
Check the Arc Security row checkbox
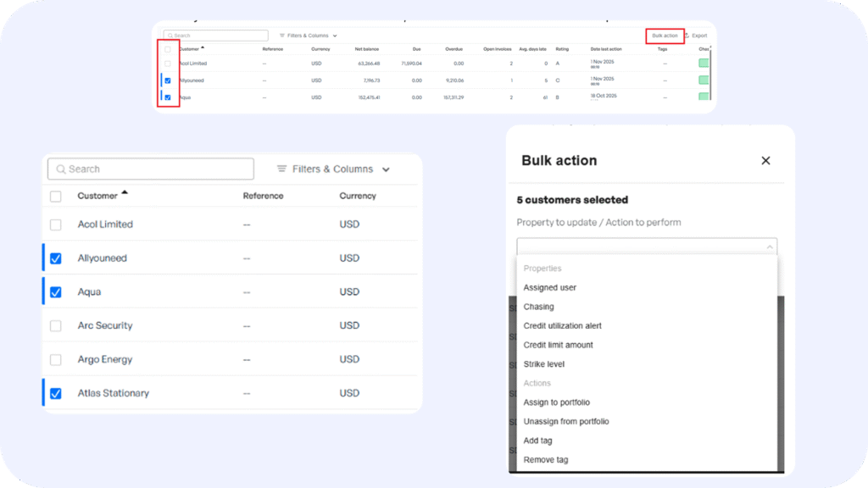click(x=56, y=325)
